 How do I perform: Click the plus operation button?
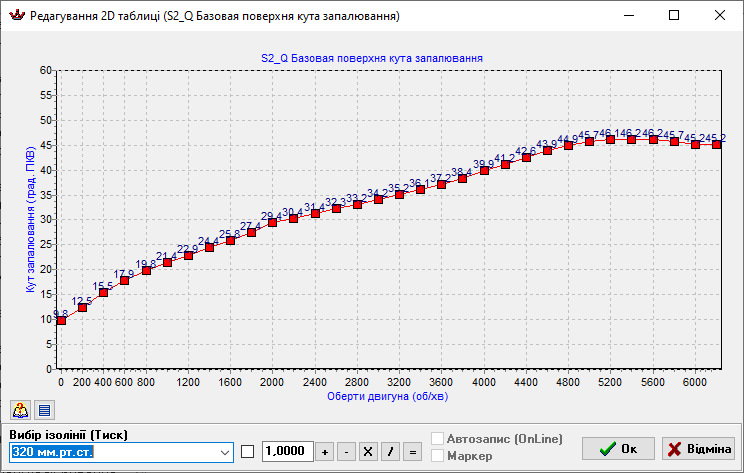[325, 452]
